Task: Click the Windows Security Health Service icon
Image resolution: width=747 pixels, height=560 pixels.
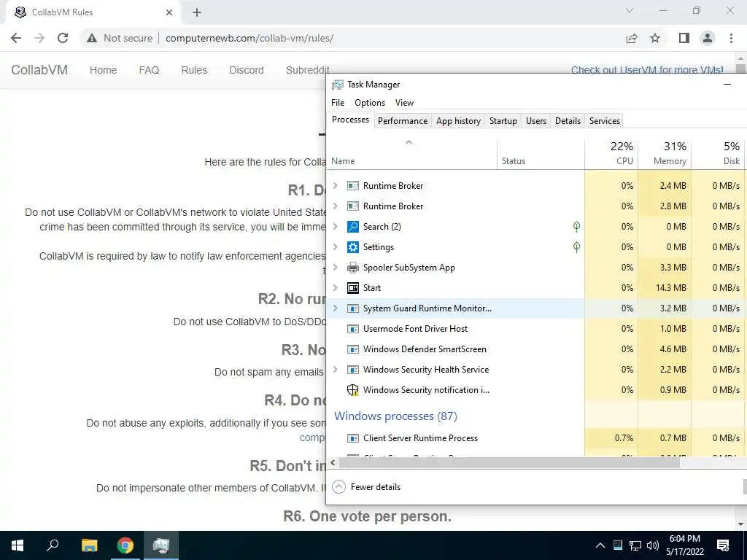Action: click(x=352, y=370)
